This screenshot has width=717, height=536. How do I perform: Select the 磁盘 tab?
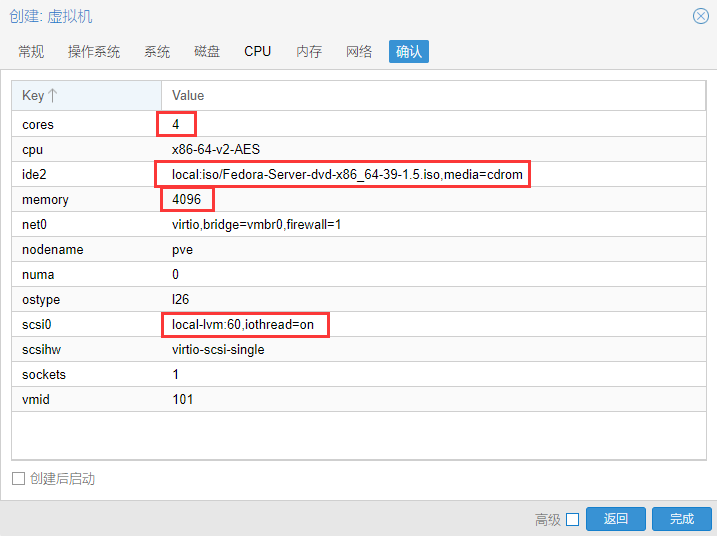207,51
